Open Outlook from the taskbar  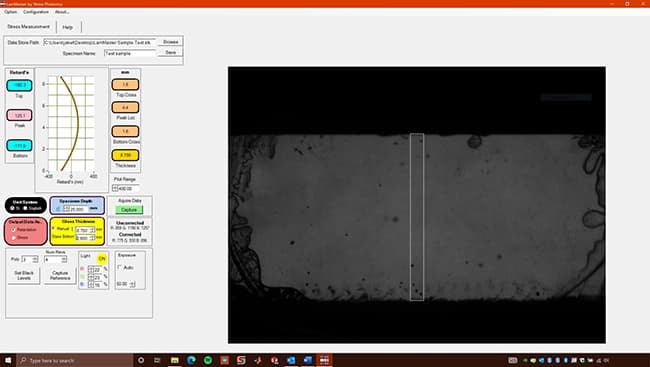click(291, 360)
